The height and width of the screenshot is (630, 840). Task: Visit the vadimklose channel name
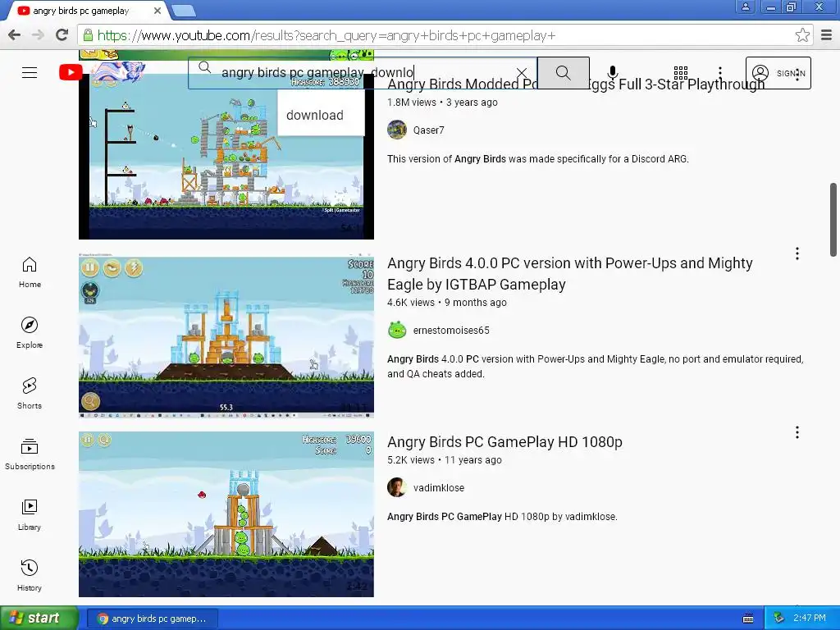coord(439,488)
